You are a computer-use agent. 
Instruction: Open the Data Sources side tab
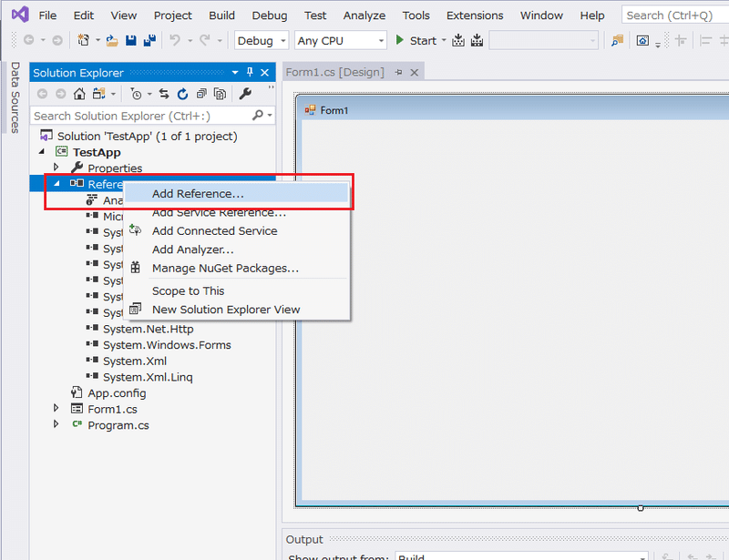click(x=15, y=97)
